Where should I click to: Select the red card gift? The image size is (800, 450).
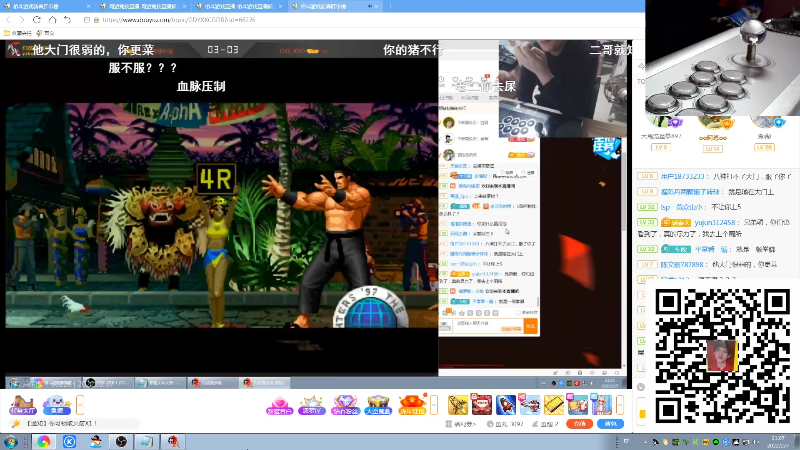(481, 405)
